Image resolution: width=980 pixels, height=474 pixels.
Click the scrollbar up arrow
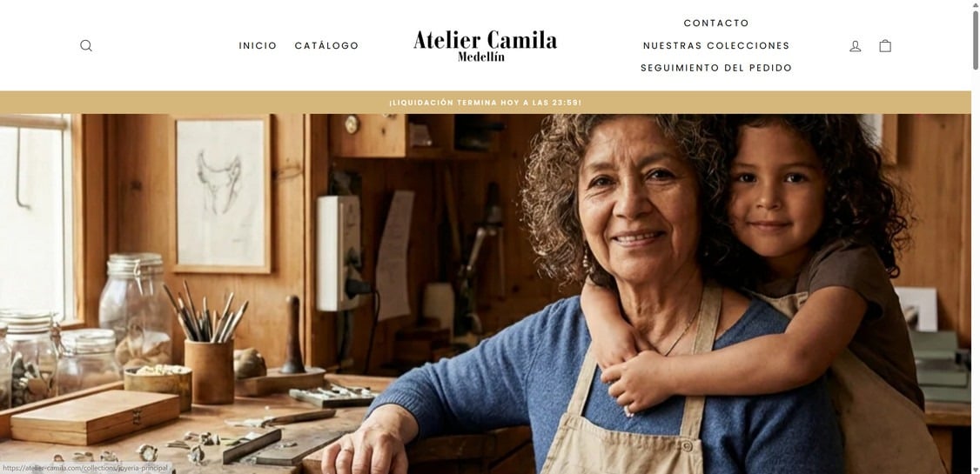coord(975,3)
